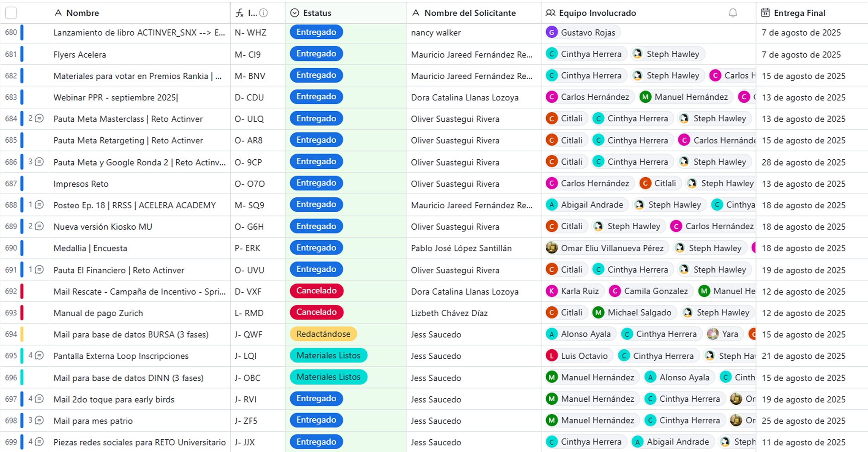Click date cell 28 de agosto de 2025
This screenshot has height=452, width=868.
(803, 162)
